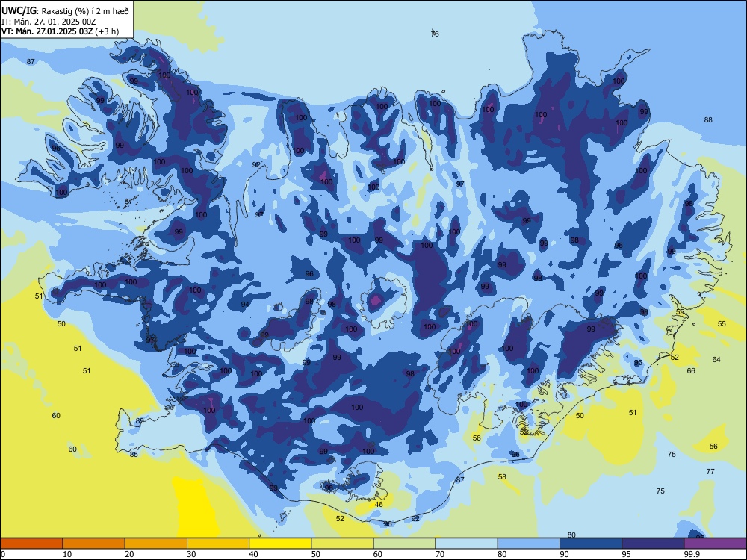Click the legend tick label '40'
This screenshot has height=560, width=747.
click(253, 554)
